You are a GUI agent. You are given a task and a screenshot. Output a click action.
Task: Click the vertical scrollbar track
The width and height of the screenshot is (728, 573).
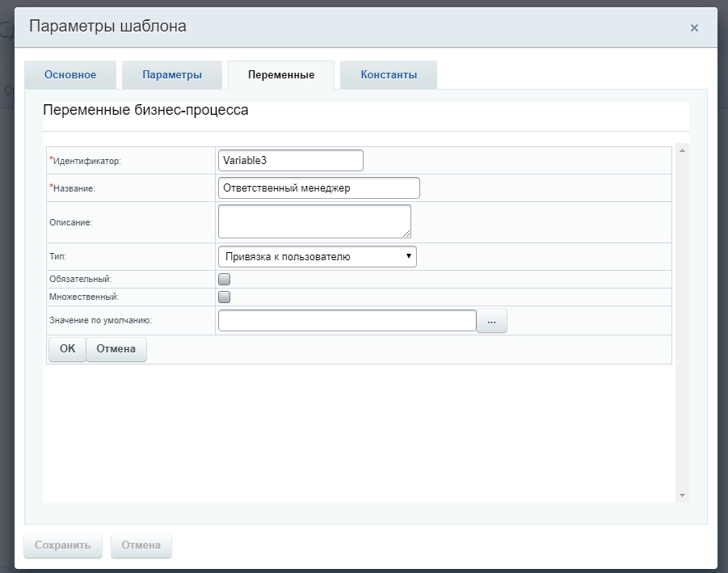point(682,323)
